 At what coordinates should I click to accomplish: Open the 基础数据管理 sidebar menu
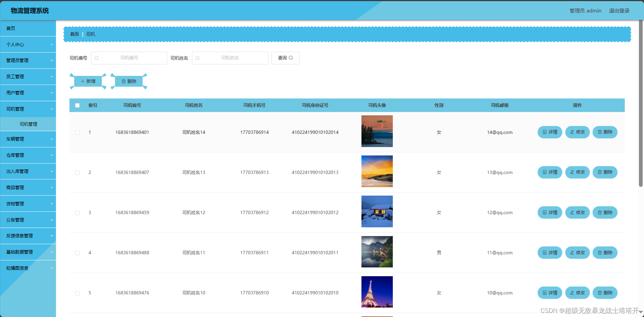click(28, 252)
